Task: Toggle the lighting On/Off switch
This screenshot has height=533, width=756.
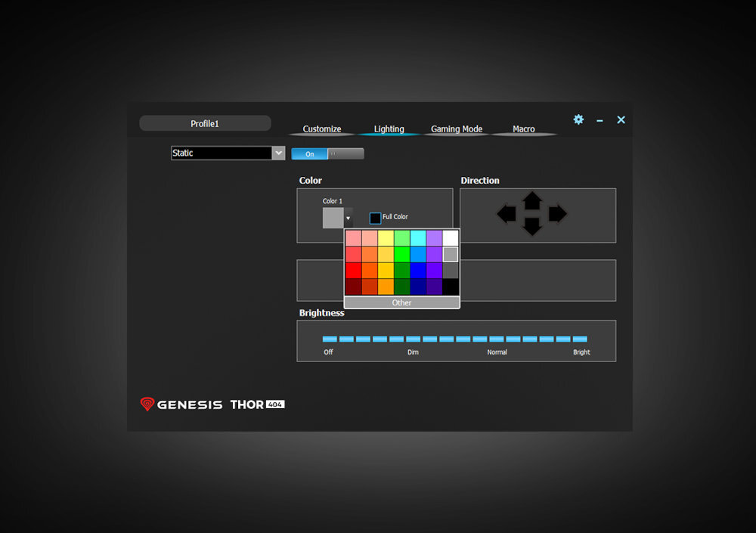Action: click(327, 153)
